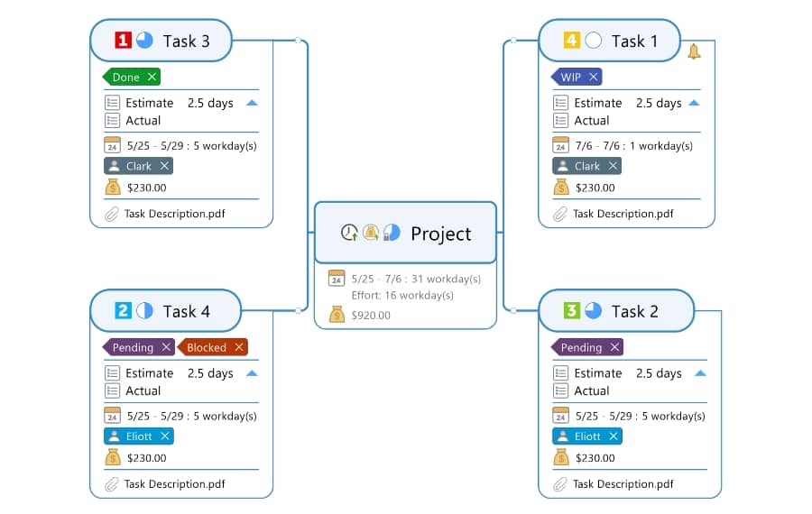This screenshot has width=812, height=514.
Task: Open Task Description.pdf attached to Task 1
Action: [623, 214]
